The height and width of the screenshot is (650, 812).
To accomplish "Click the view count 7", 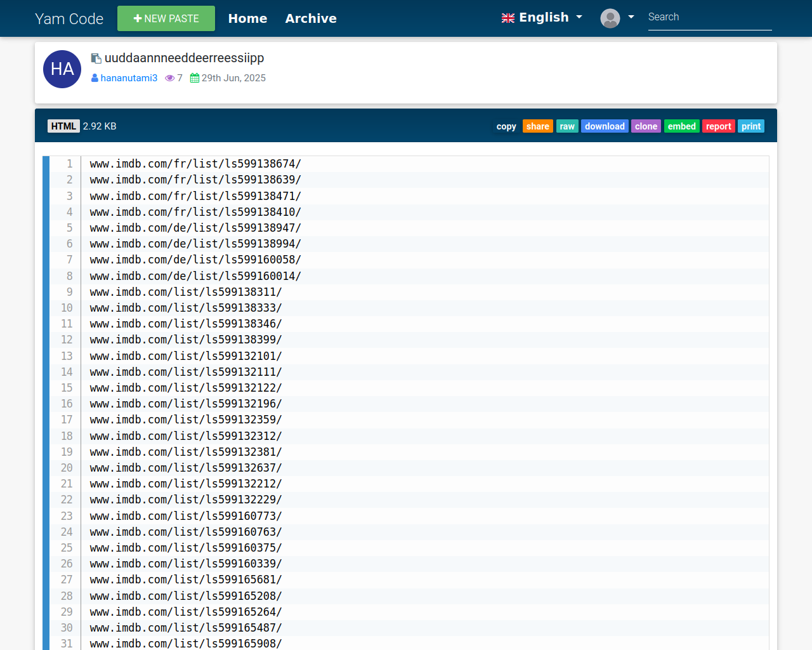I will click(180, 78).
